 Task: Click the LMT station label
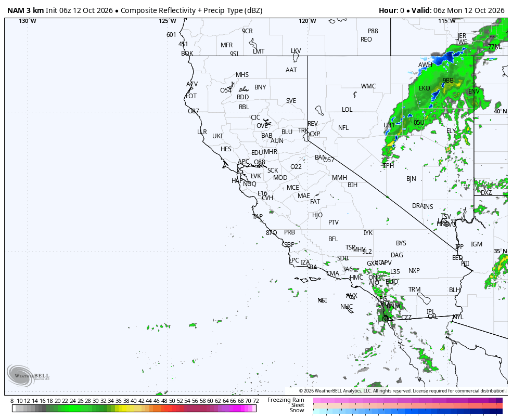coord(259,51)
